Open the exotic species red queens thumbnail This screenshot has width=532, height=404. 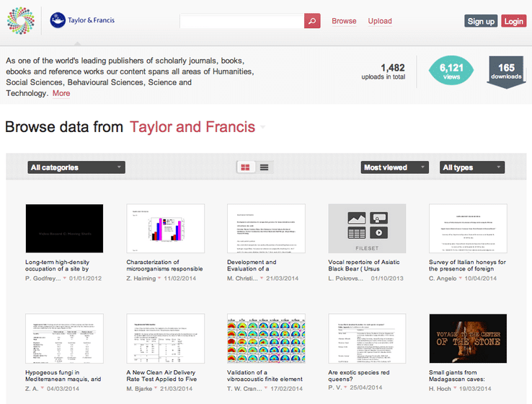tap(367, 338)
